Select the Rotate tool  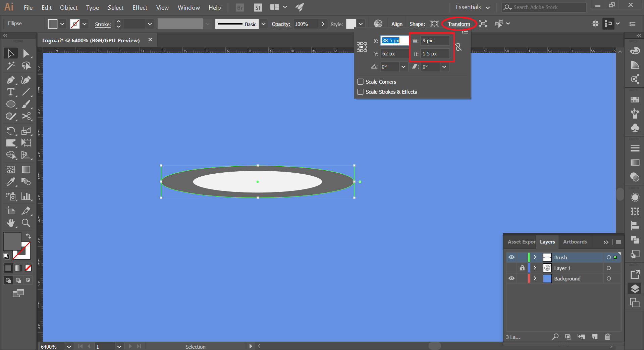click(11, 131)
